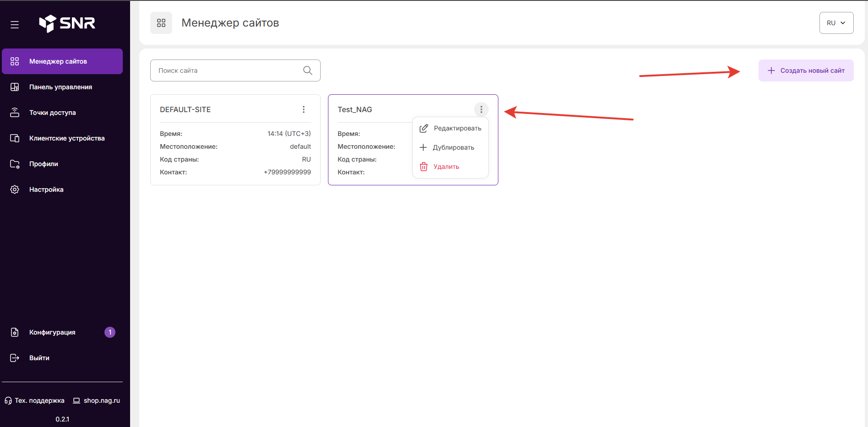Open the DEFAULT-SITE card title
Image resolution: width=868 pixels, height=427 pixels.
click(x=186, y=109)
